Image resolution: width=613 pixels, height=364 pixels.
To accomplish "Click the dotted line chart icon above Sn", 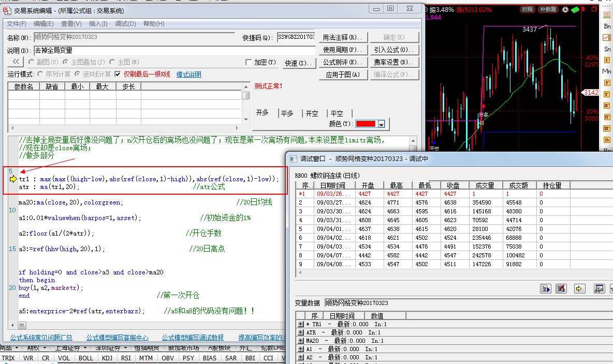I will 607,37.
